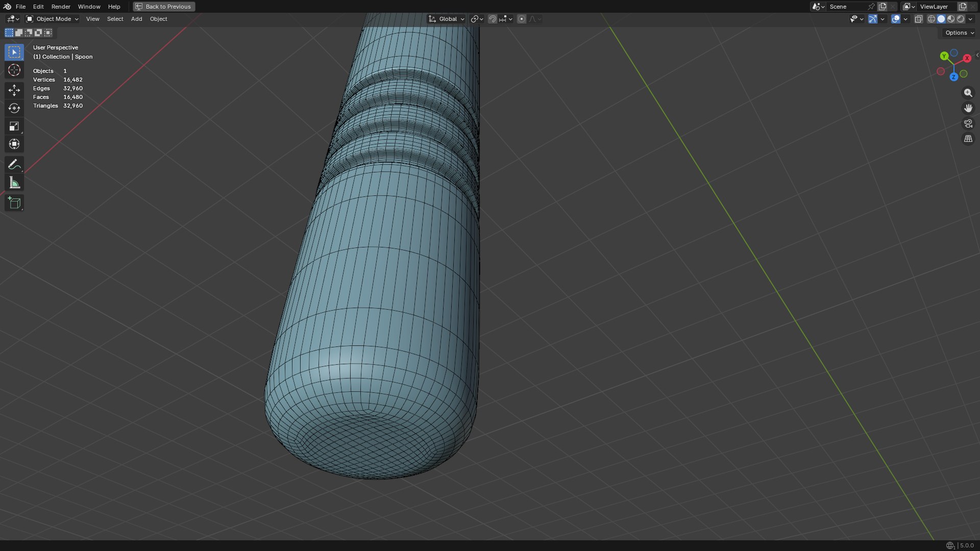Click the new scene copy icon
Viewport: 980px width, 551px height.
(883, 7)
